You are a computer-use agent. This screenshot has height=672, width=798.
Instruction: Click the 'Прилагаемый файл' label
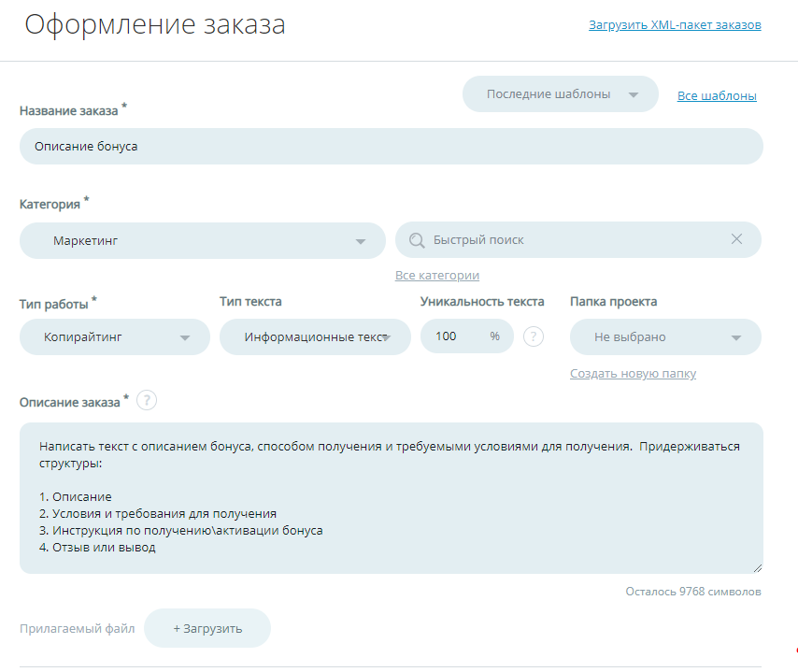[78, 629]
